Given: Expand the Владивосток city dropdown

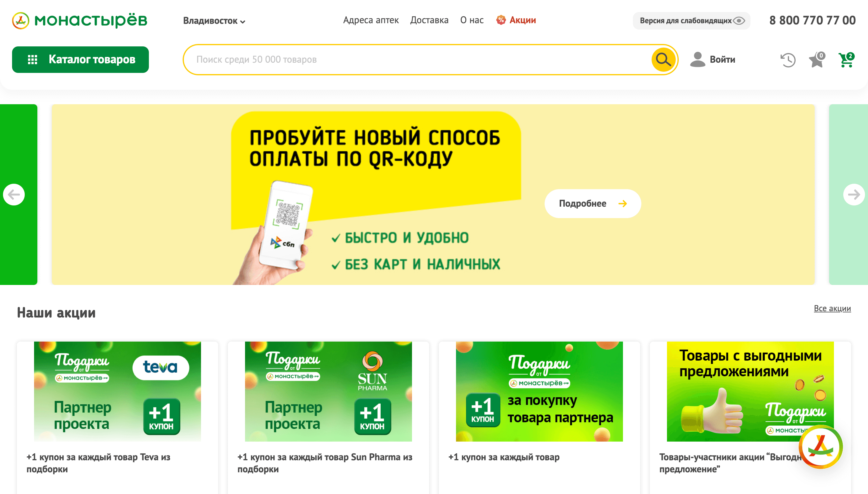Looking at the screenshot, I should pos(214,21).
